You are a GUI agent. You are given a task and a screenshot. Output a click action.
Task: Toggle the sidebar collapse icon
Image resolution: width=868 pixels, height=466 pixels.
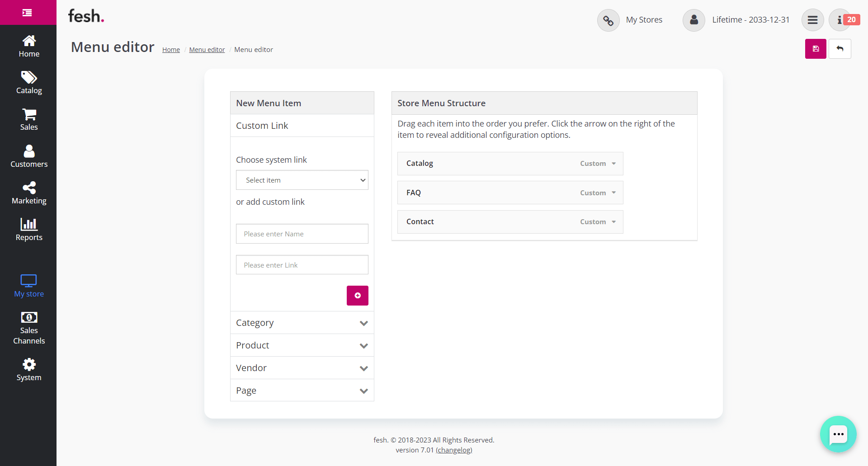(28, 13)
